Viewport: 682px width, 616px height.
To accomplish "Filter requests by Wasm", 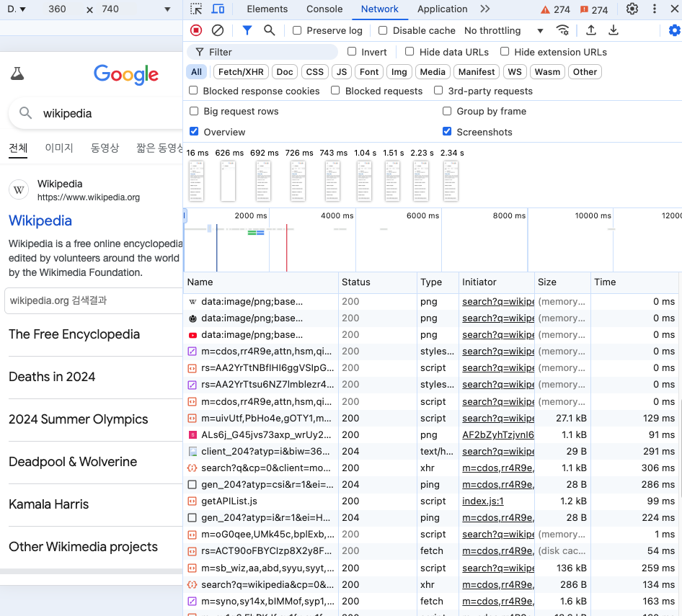I will pos(548,72).
